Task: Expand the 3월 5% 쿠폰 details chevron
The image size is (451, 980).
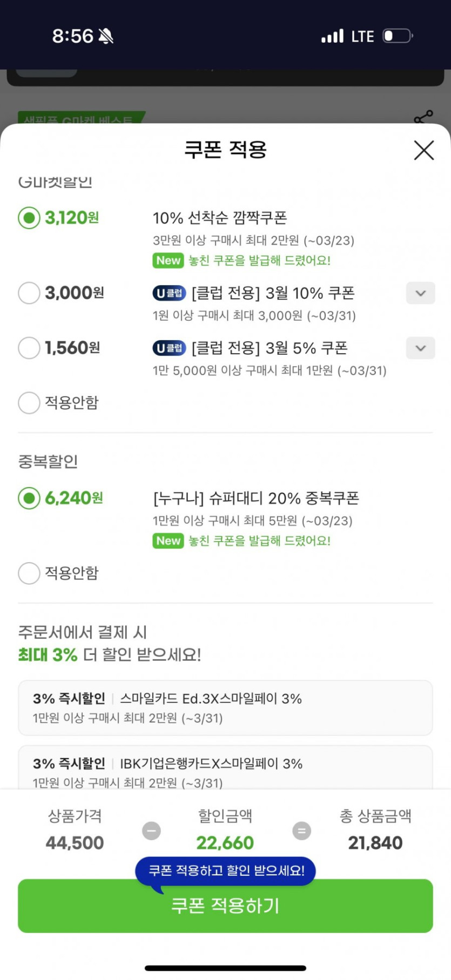Action: click(x=420, y=348)
